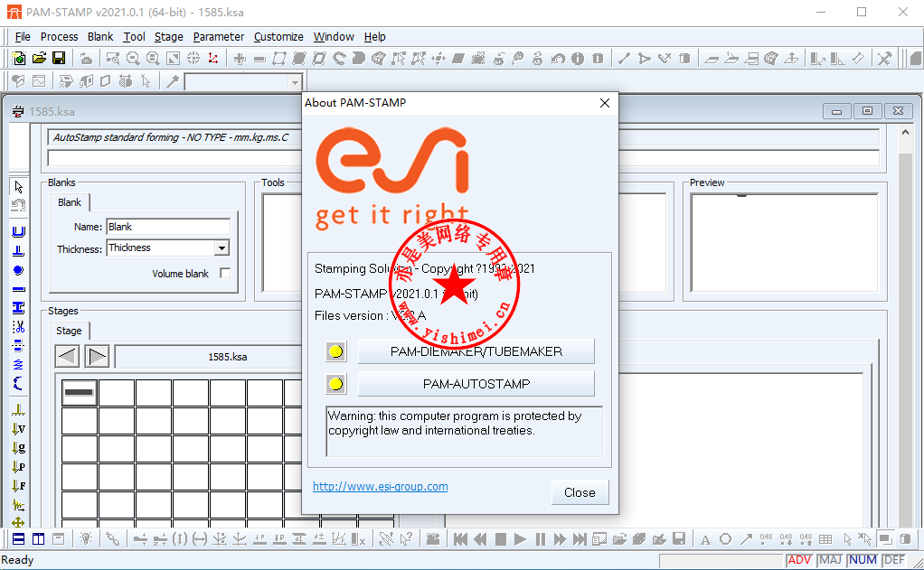Screen dimensions: 924x570
Task: Save the project with floppy disk icon
Action: click(x=59, y=59)
